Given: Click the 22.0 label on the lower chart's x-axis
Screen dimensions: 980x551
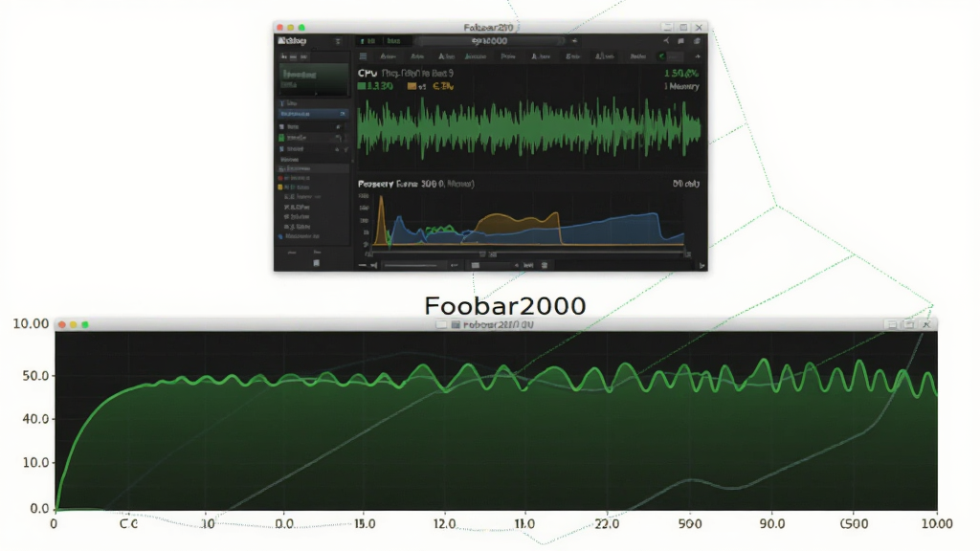Looking at the screenshot, I should (x=607, y=523).
